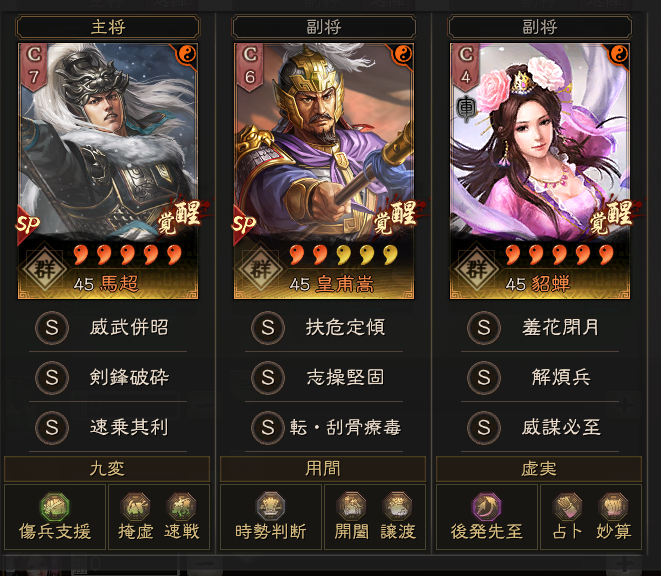Select the 威武併昭 skill row
Screen dimensions: 661x576
tap(108, 327)
